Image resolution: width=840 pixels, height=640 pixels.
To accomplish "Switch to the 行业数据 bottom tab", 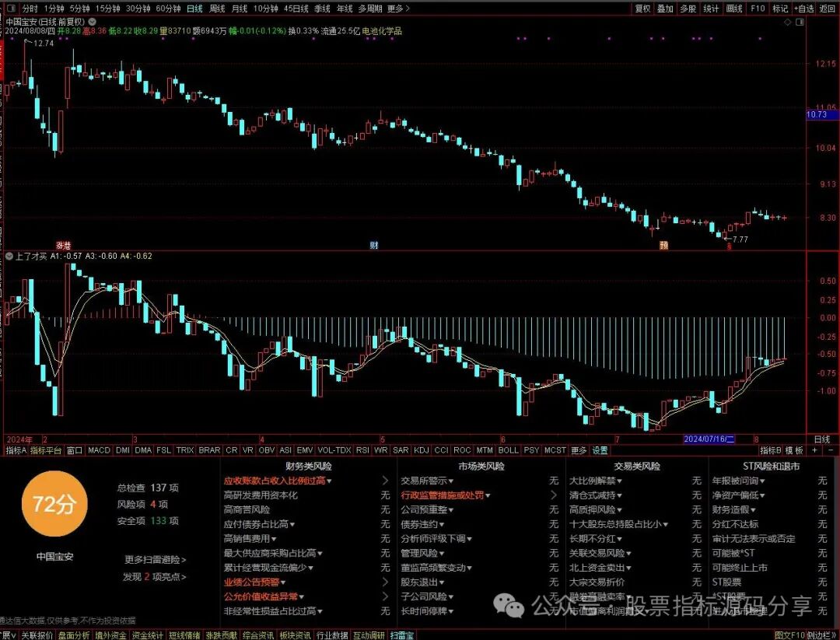I will click(x=332, y=635).
